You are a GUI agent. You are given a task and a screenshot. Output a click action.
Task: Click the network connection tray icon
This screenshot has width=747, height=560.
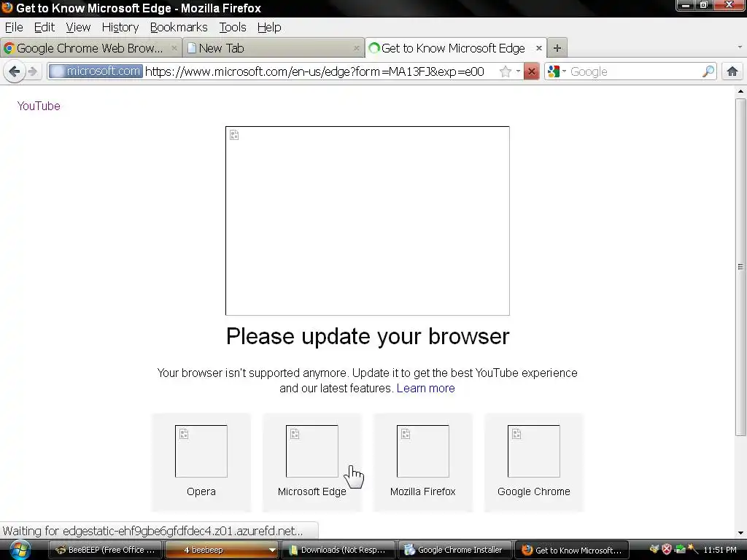680,550
